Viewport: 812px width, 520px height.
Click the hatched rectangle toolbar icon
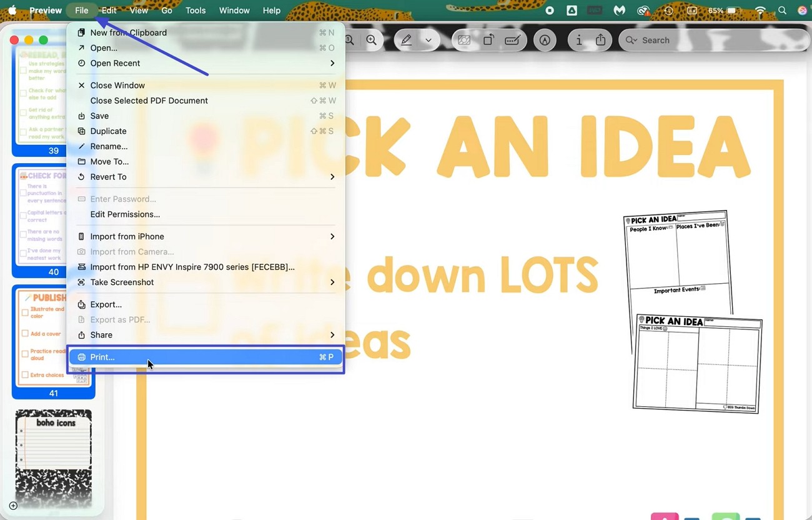tap(464, 40)
